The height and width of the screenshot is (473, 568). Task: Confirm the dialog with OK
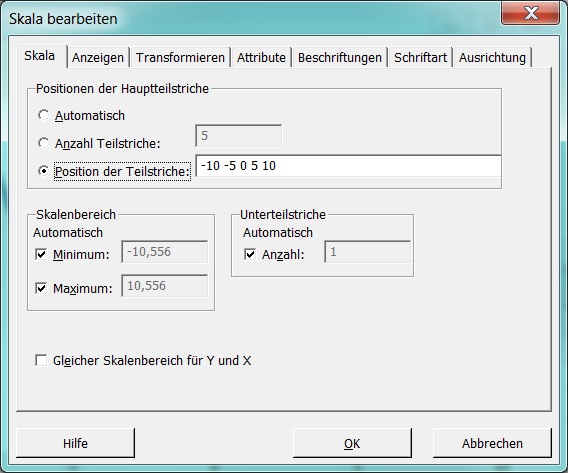pos(352,443)
